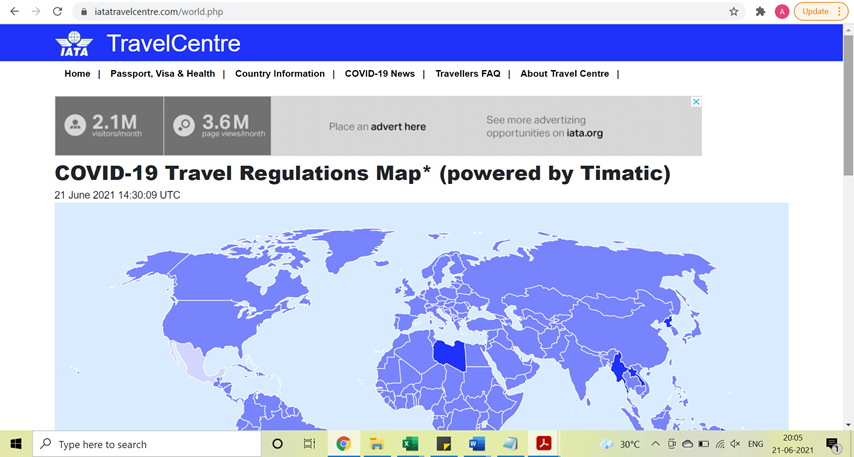Open Adobe Acrobat from the taskbar
Image resolution: width=854 pixels, height=457 pixels.
[x=544, y=444]
